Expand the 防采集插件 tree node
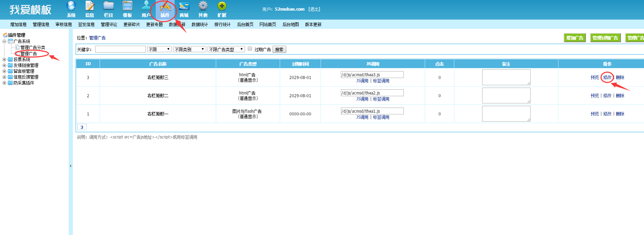This screenshot has height=235, width=644. coord(4,83)
